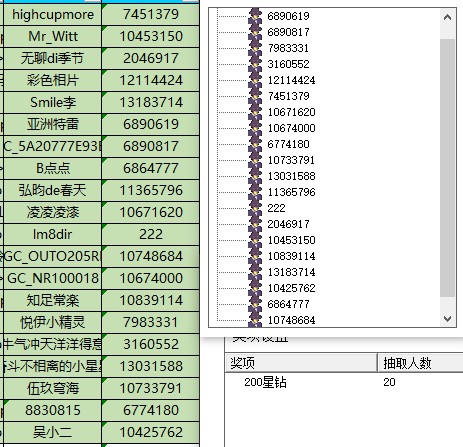Click the scroll up arrow in winner list
The height and width of the screenshot is (447, 463).
point(448,17)
